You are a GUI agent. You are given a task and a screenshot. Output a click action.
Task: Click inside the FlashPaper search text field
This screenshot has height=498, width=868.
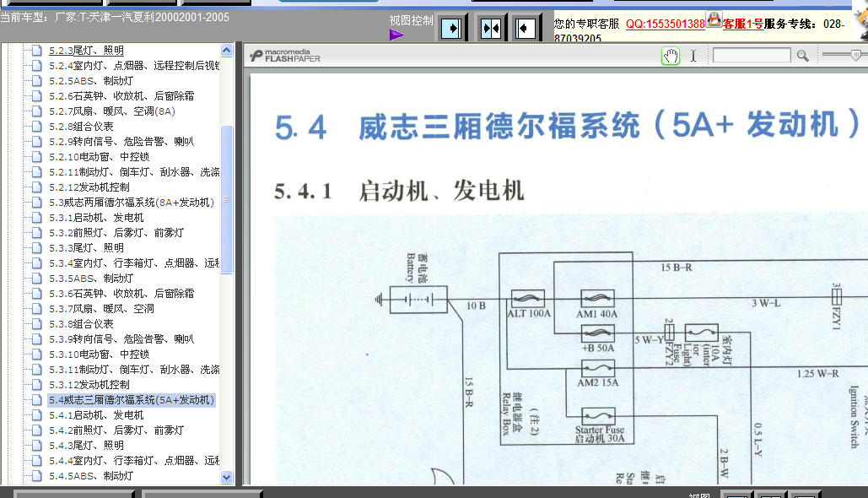pyautogui.click(x=752, y=56)
